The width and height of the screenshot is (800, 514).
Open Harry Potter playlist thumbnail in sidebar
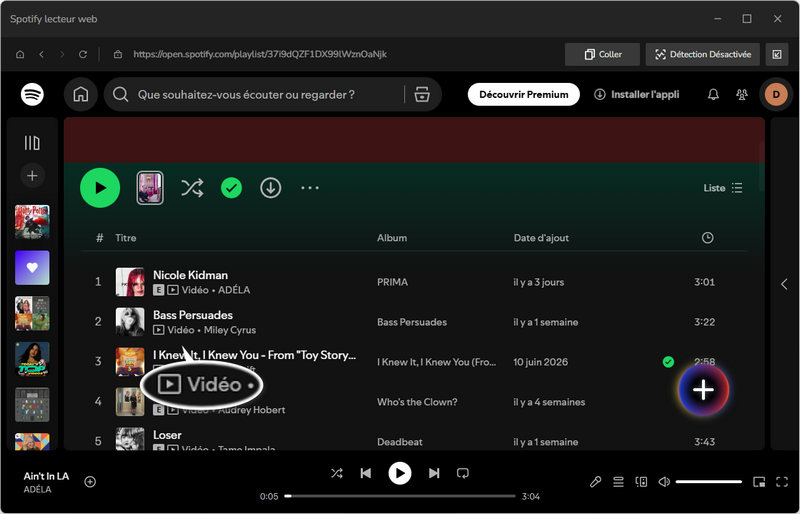pyautogui.click(x=32, y=222)
